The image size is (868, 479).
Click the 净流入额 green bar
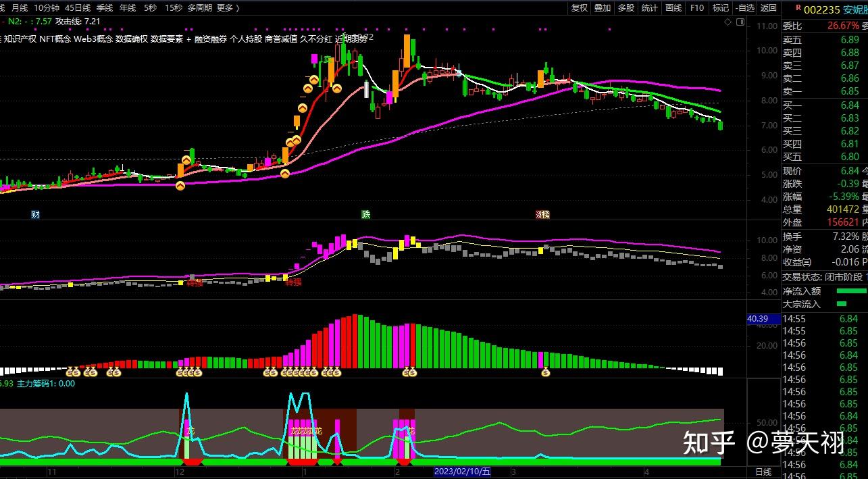point(851,291)
